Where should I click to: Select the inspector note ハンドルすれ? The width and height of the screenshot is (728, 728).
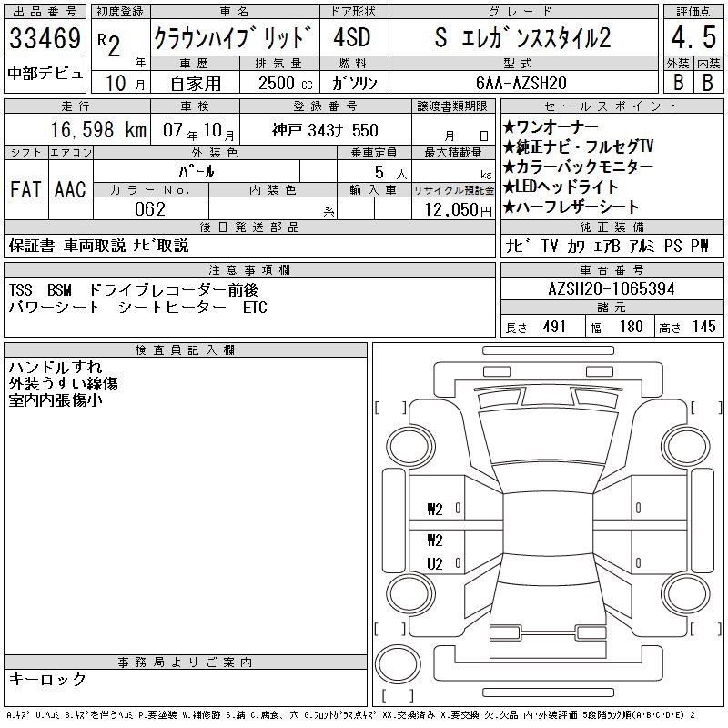[x=55, y=368]
